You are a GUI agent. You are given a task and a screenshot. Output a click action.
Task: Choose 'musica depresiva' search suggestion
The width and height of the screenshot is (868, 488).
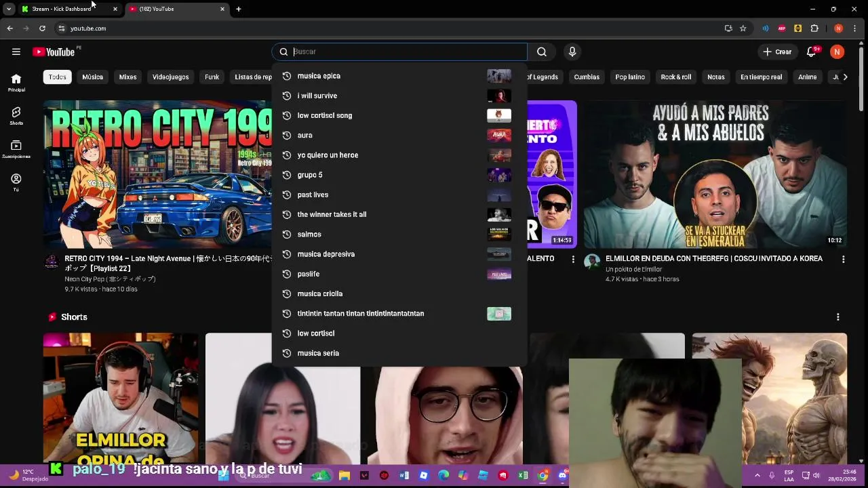click(399, 254)
